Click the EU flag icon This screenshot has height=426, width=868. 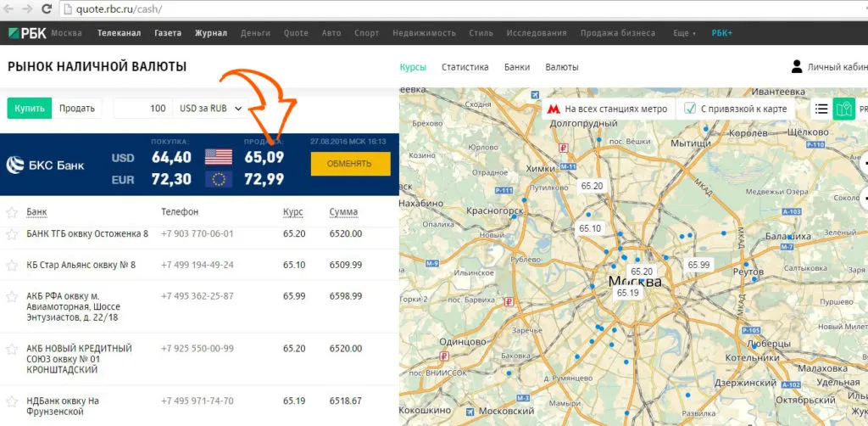pos(219,179)
